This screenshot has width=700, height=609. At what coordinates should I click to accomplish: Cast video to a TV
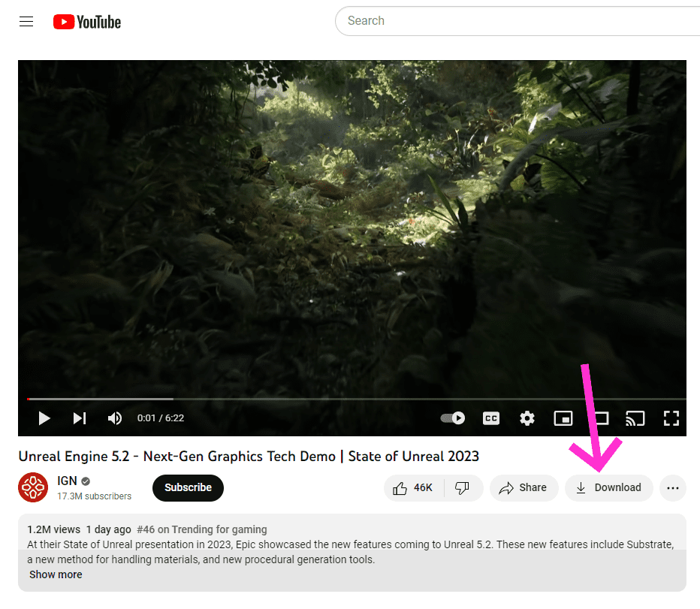click(635, 418)
